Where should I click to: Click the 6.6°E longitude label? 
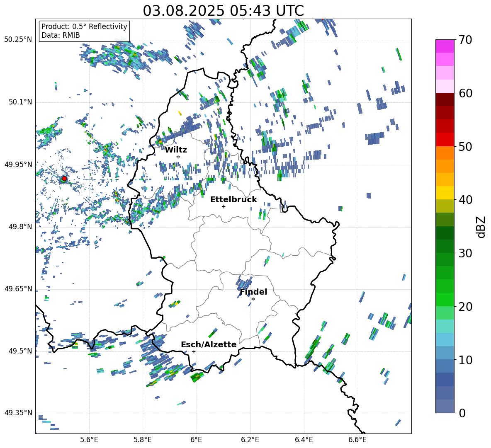click(357, 440)
